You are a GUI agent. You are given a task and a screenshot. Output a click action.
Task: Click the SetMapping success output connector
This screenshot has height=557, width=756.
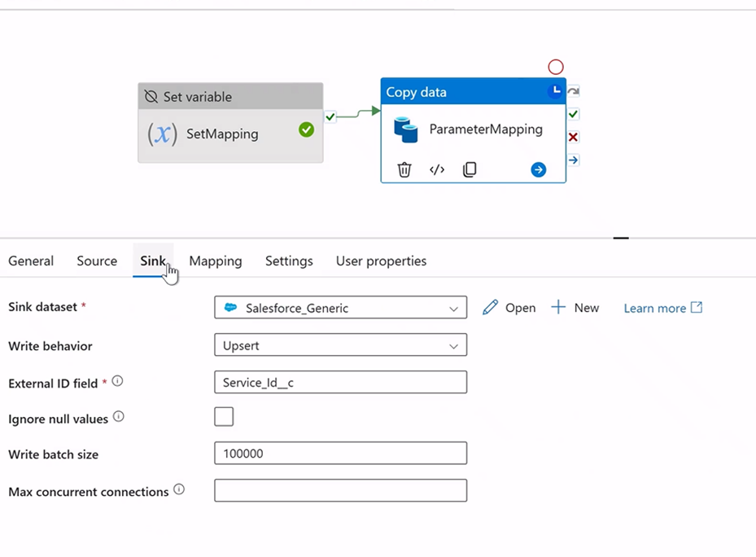(x=330, y=116)
